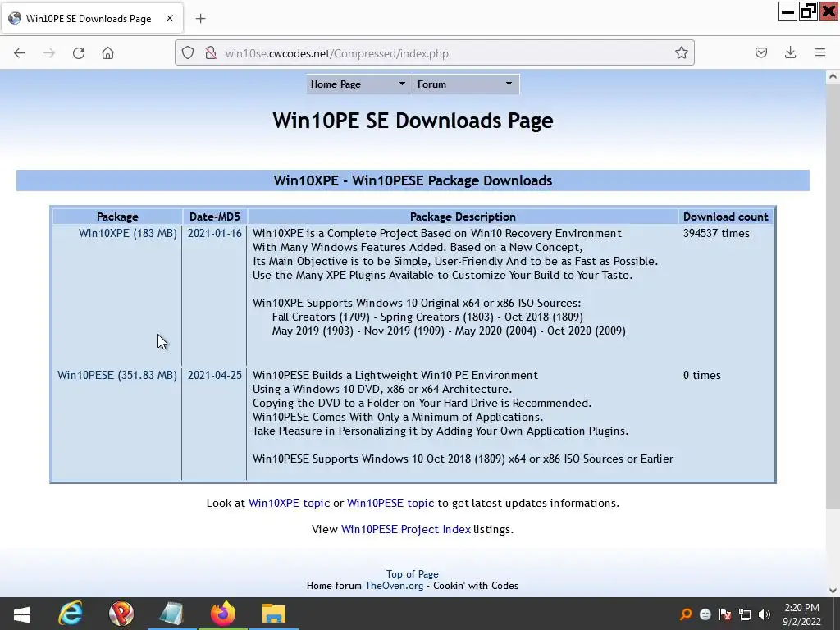Open the Win10PESE topic link

[x=390, y=503]
